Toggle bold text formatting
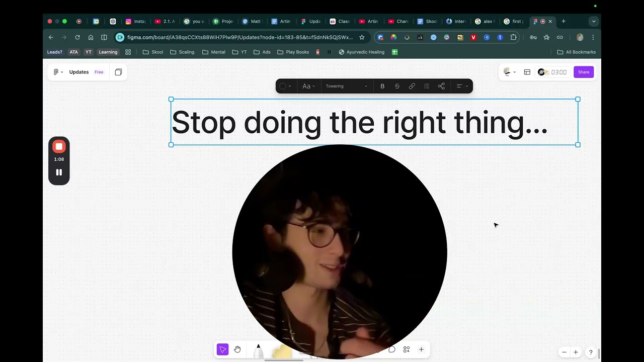 (382, 86)
